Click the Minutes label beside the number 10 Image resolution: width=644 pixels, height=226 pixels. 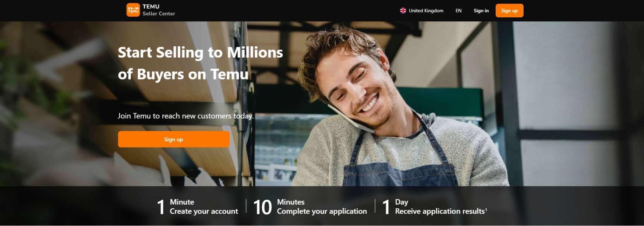[291, 202]
